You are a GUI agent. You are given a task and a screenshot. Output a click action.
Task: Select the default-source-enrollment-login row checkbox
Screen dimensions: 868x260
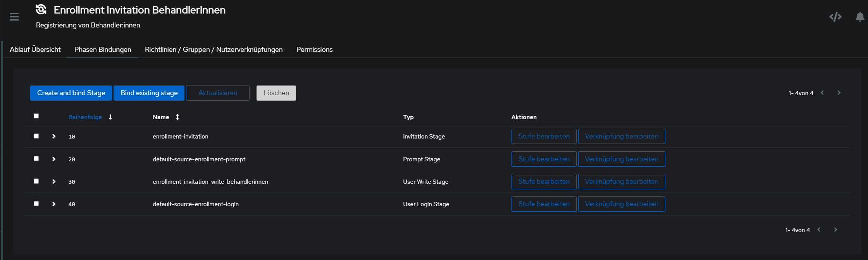click(36, 204)
